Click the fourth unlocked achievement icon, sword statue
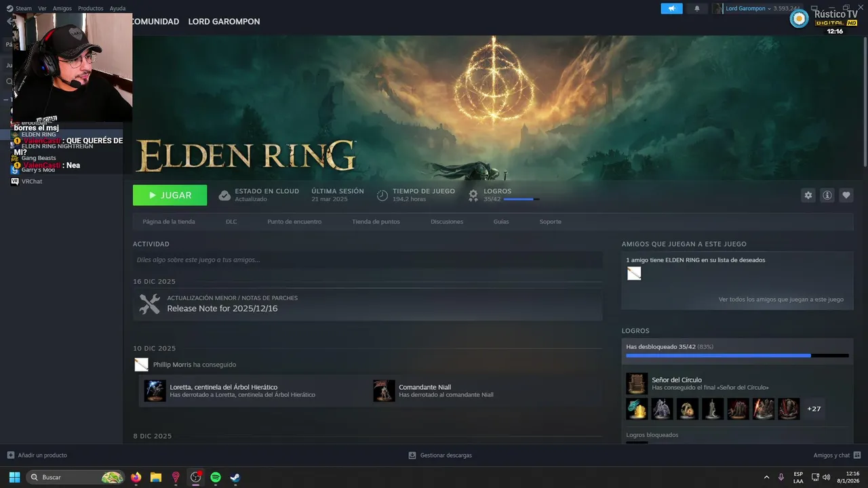 713,409
